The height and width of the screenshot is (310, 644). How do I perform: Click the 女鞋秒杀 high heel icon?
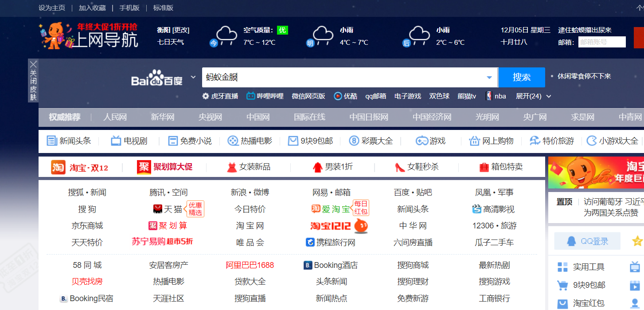[x=400, y=167]
